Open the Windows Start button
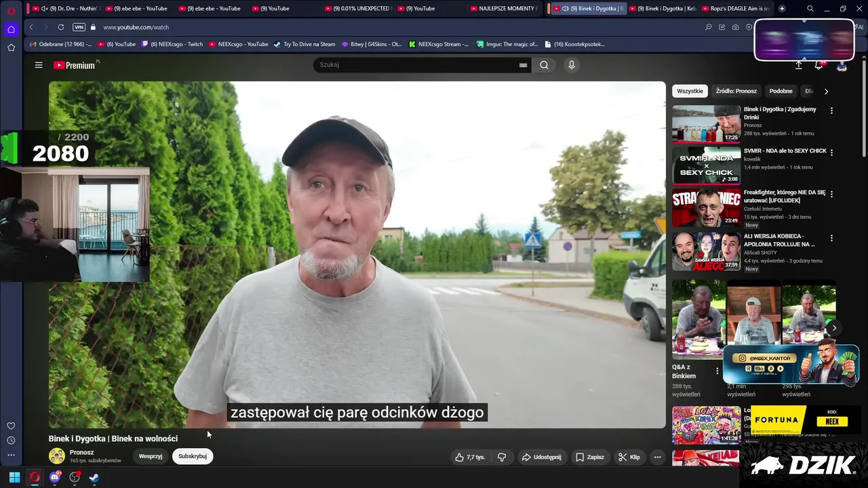Viewport: 868px width, 488px height. (14, 477)
